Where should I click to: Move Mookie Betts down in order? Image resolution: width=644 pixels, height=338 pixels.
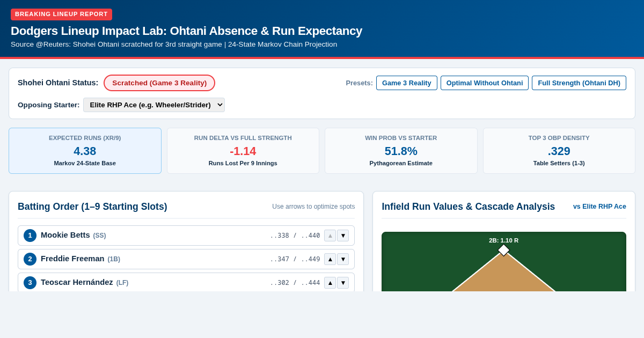tap(343, 236)
